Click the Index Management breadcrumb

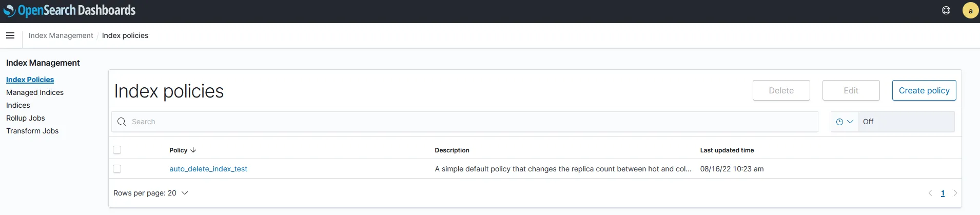(61, 35)
